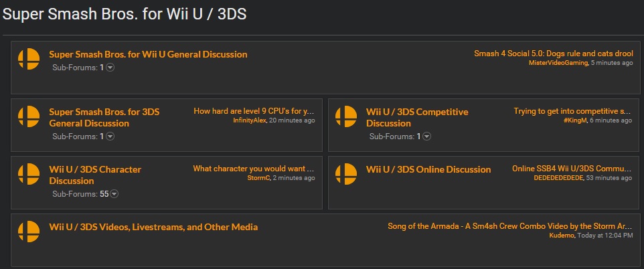
Task: Open 'Trying to get into competitive' thread
Action: (572, 111)
